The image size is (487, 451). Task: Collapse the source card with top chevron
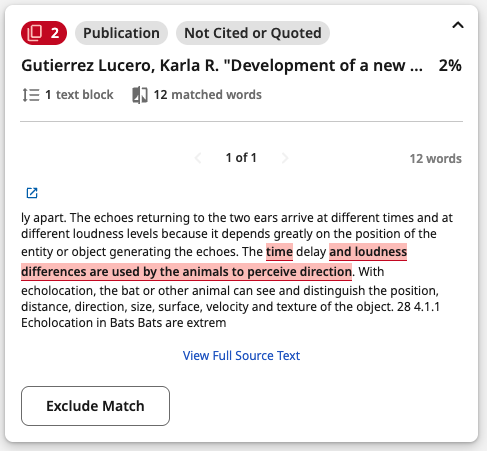tap(458, 25)
